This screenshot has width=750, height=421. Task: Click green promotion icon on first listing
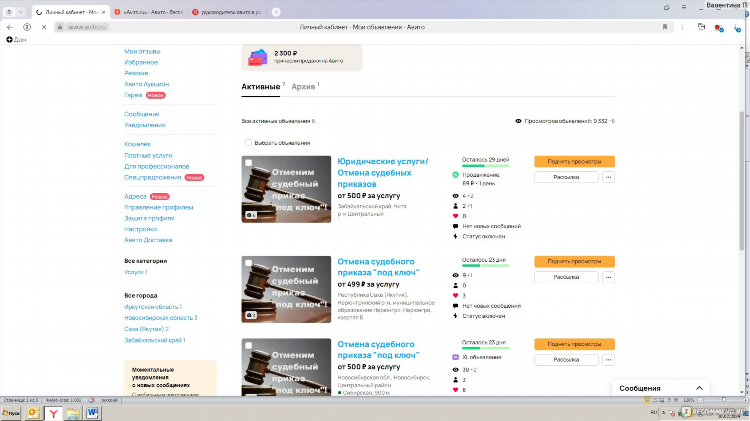pyautogui.click(x=455, y=175)
